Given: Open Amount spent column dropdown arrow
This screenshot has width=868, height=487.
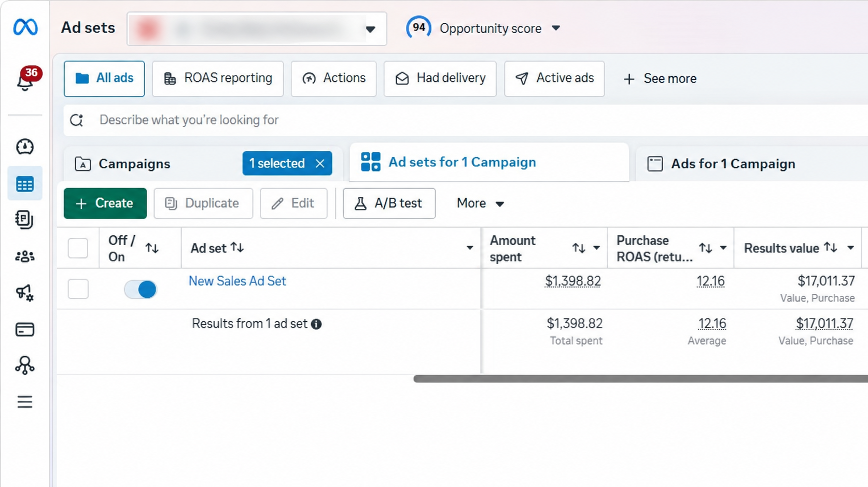Looking at the screenshot, I should [596, 248].
